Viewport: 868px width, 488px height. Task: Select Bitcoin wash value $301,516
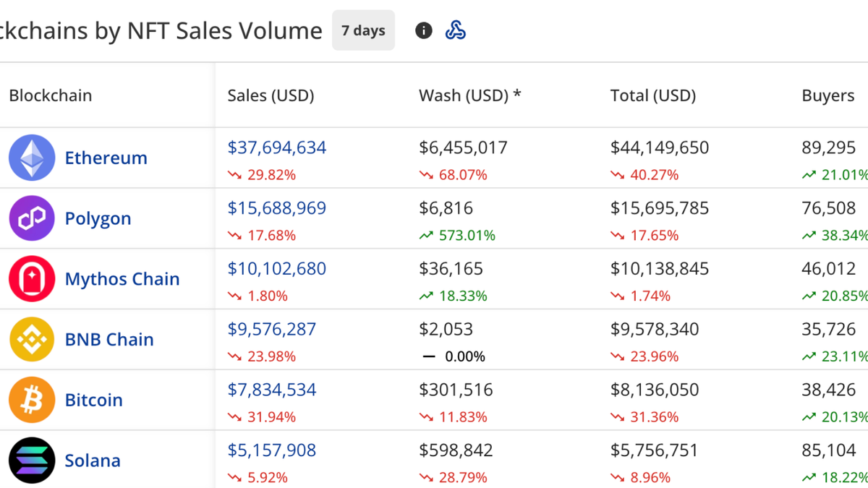coord(456,390)
